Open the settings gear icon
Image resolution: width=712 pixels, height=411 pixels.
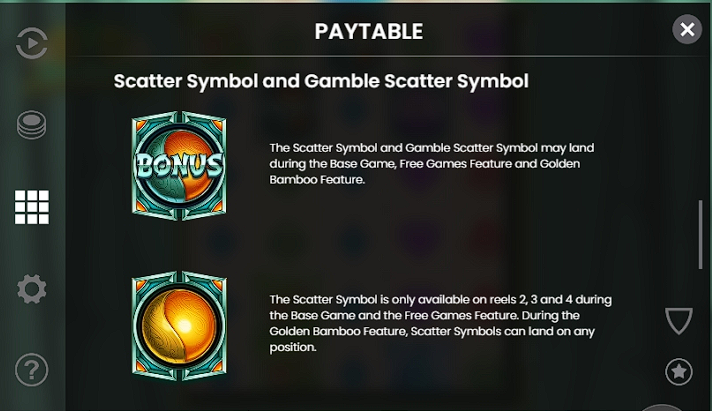coord(32,289)
